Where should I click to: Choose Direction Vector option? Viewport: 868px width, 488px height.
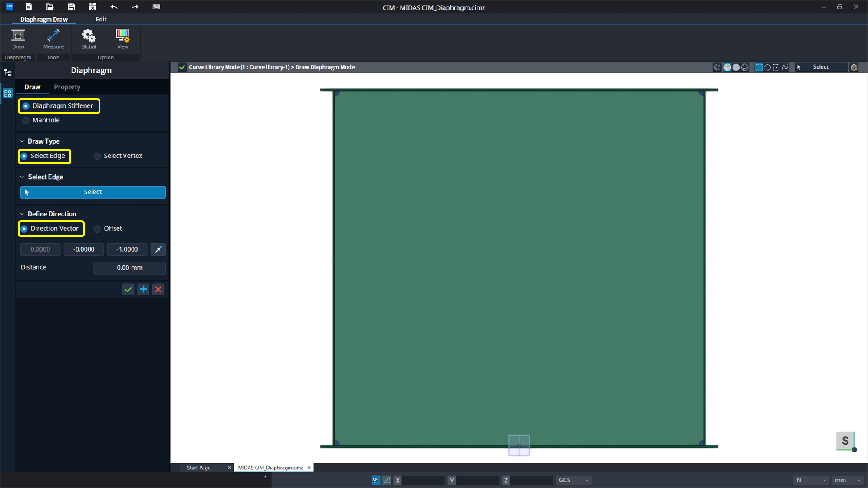[50, 229]
